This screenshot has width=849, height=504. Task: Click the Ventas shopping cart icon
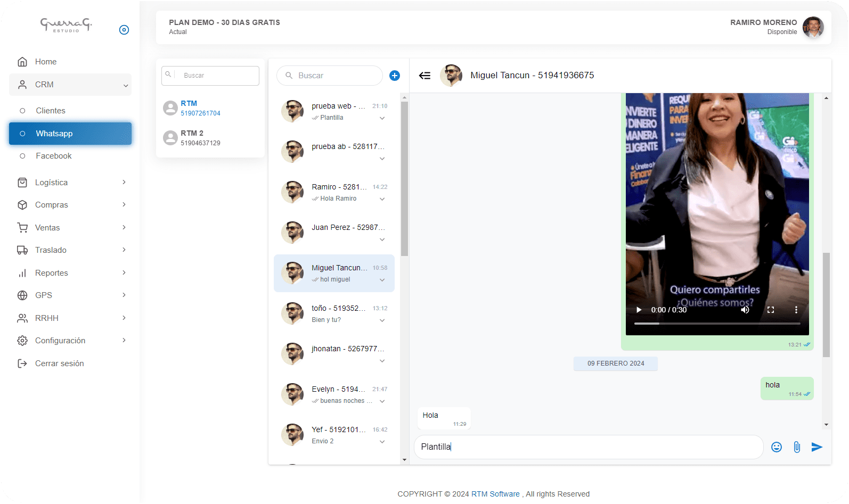pos(22,228)
